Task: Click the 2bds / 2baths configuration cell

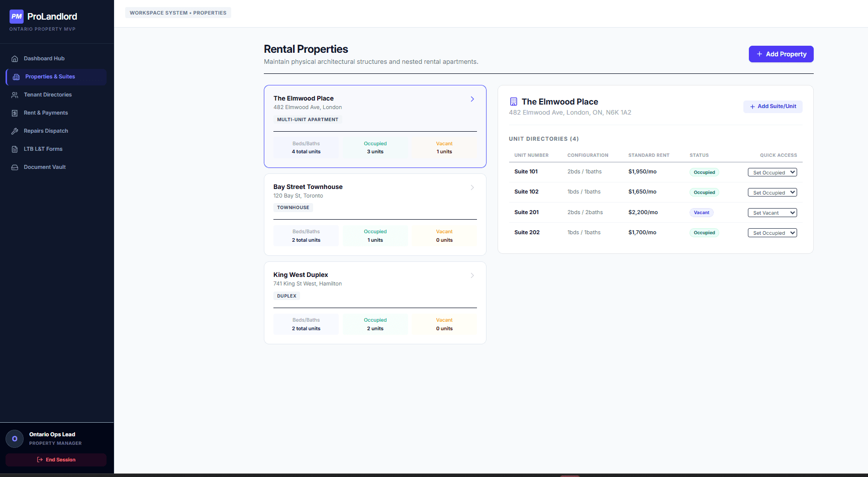Action: pos(585,213)
